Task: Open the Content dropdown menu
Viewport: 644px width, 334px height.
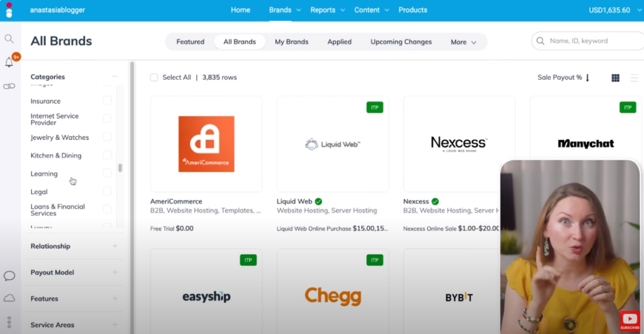Action: tap(371, 10)
